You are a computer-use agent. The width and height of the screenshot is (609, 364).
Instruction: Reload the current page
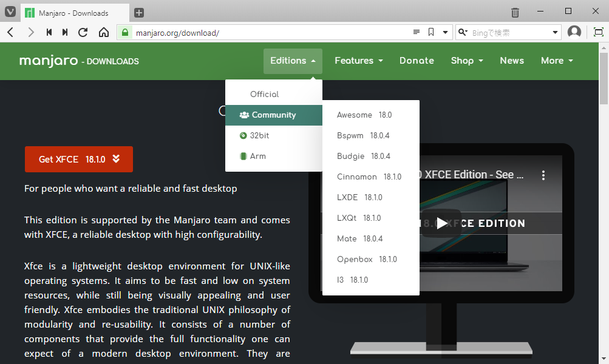(83, 32)
